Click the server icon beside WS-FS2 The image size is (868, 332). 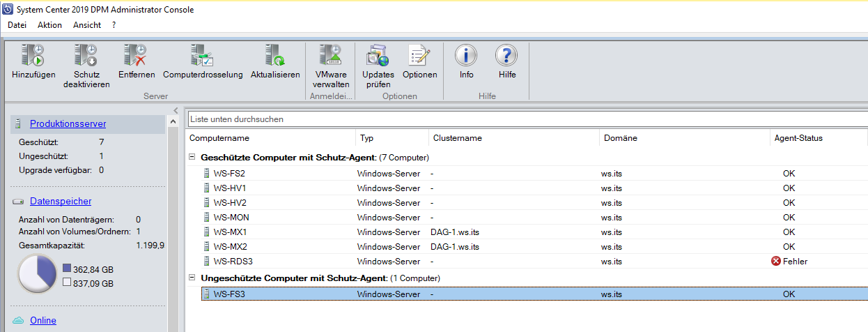(206, 174)
